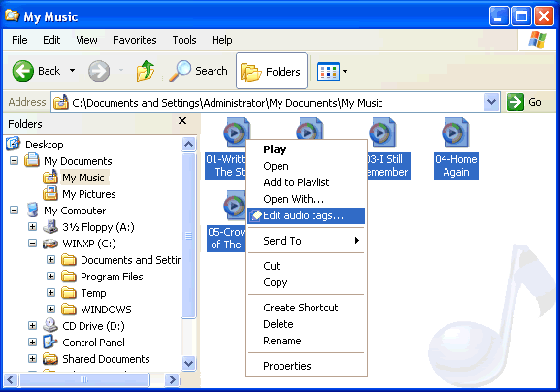Open Properties from context menu
The height and width of the screenshot is (392, 560).
tap(306, 366)
